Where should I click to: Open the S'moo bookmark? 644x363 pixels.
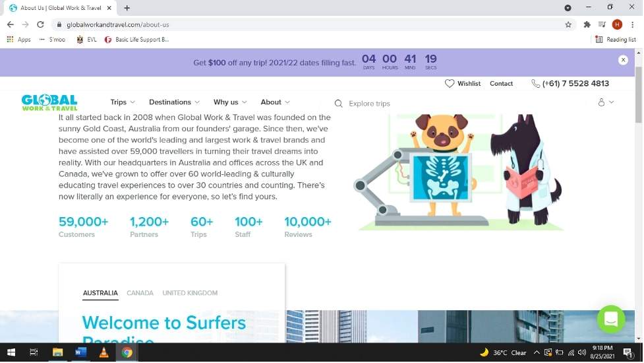[52, 40]
